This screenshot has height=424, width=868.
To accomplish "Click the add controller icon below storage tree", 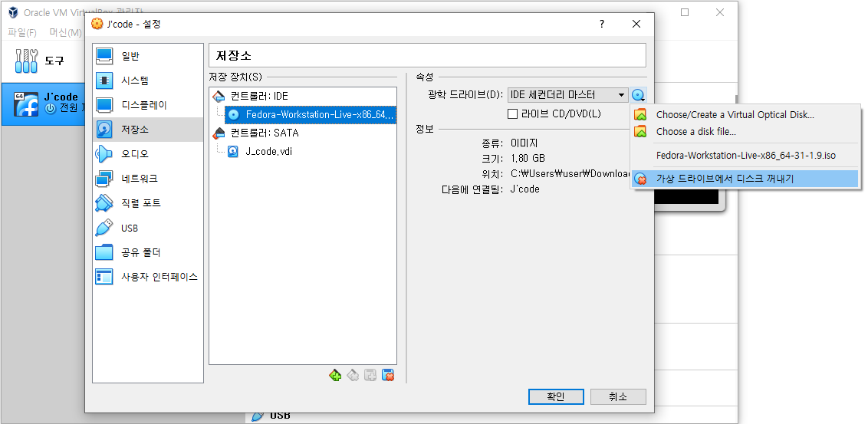I will click(x=335, y=375).
